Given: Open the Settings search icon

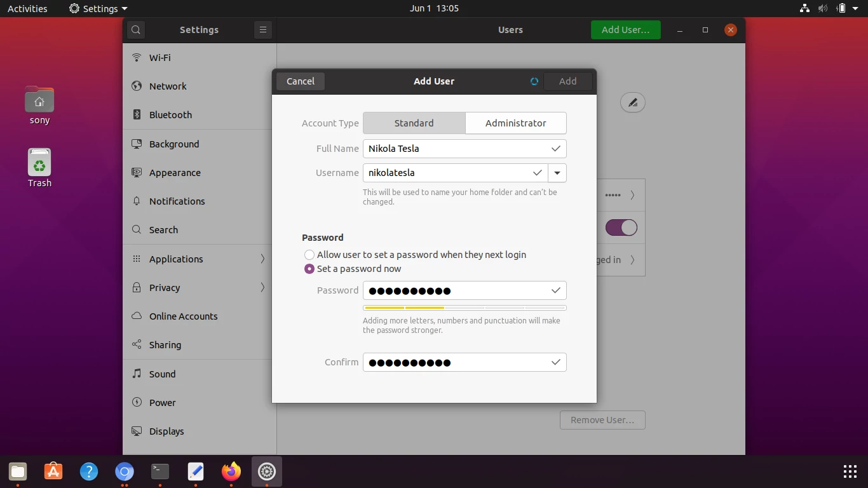Looking at the screenshot, I should 136,30.
